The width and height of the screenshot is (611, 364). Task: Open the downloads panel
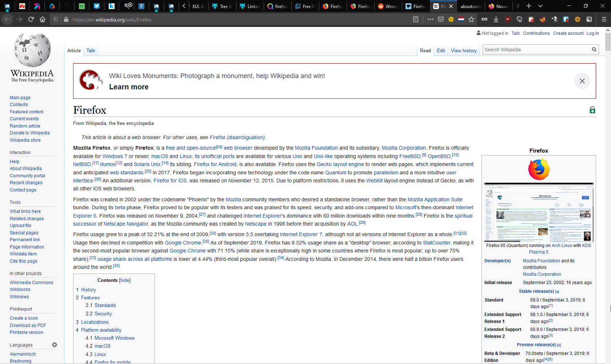496,19
